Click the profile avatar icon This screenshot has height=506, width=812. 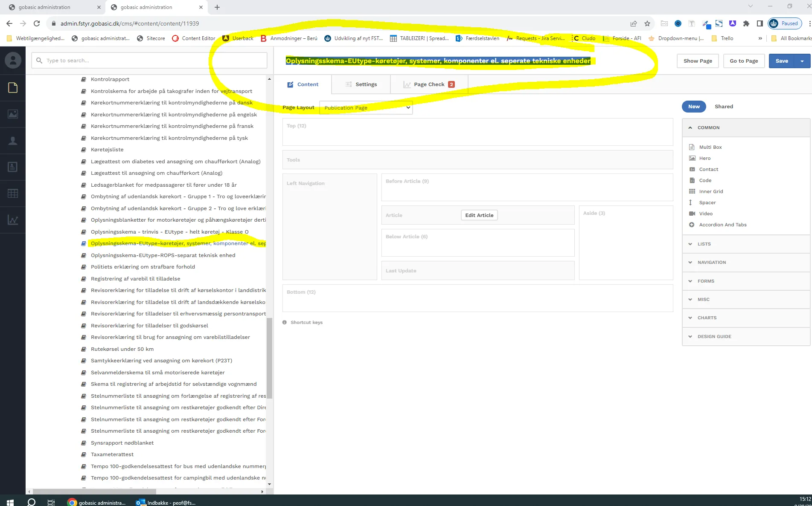point(13,61)
